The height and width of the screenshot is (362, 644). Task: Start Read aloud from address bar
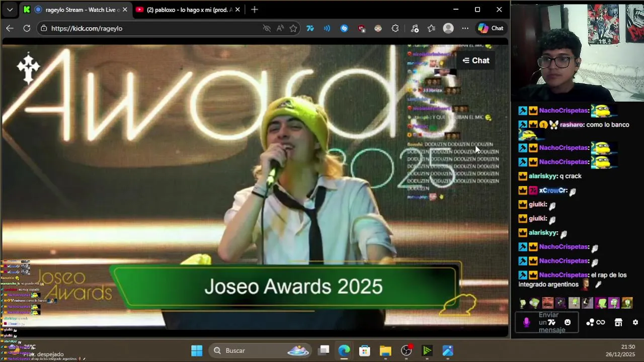point(280,28)
